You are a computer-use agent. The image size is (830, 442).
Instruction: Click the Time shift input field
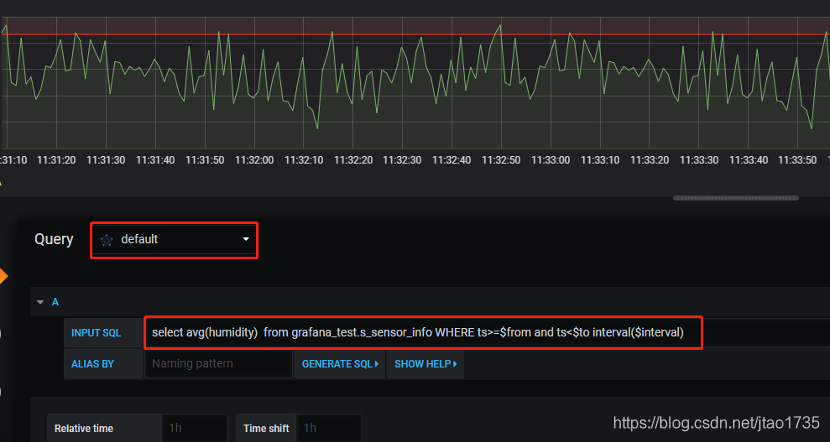point(329,428)
